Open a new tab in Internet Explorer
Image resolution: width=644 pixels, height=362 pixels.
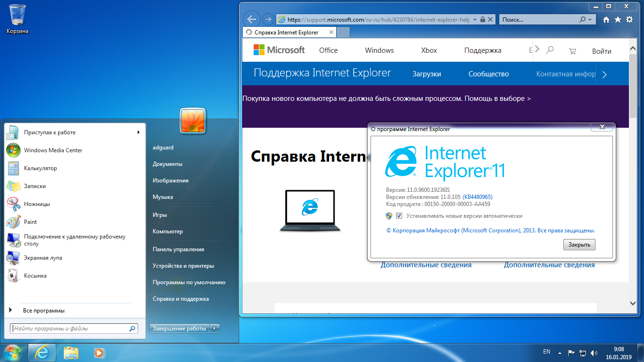(x=343, y=33)
